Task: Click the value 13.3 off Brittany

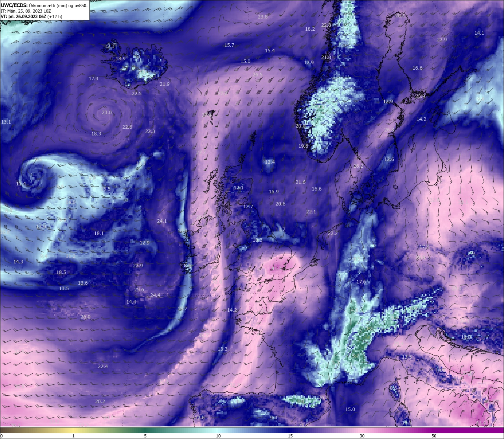Action: (x=222, y=349)
